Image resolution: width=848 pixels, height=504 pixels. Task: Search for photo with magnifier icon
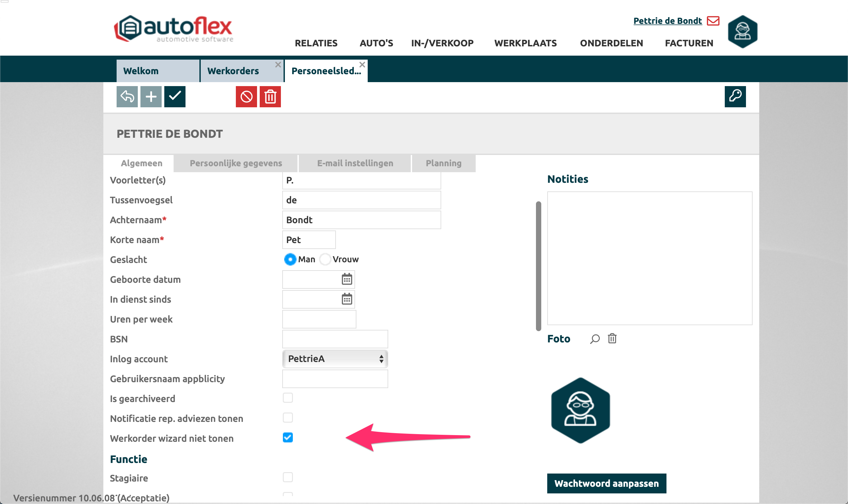(x=595, y=339)
